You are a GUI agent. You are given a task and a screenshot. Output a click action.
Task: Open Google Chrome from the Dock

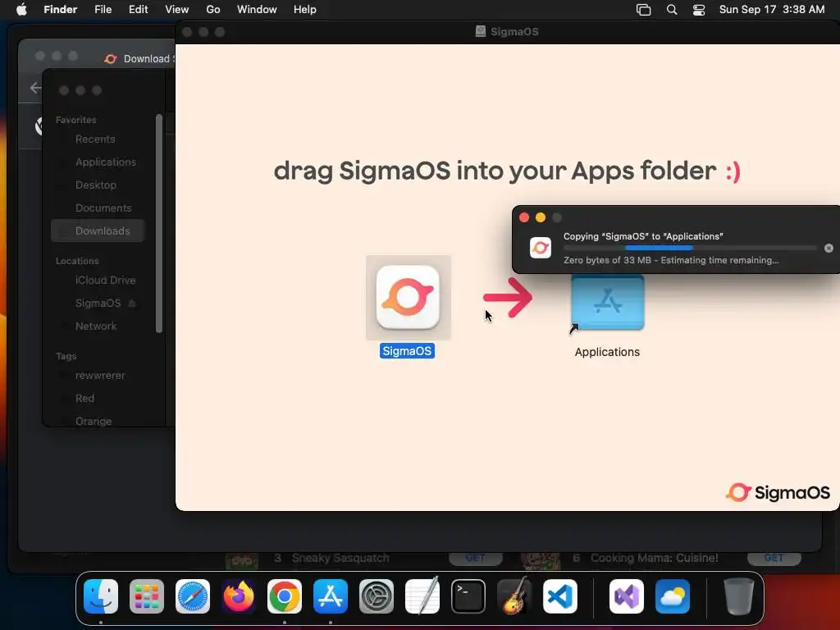[x=285, y=596]
